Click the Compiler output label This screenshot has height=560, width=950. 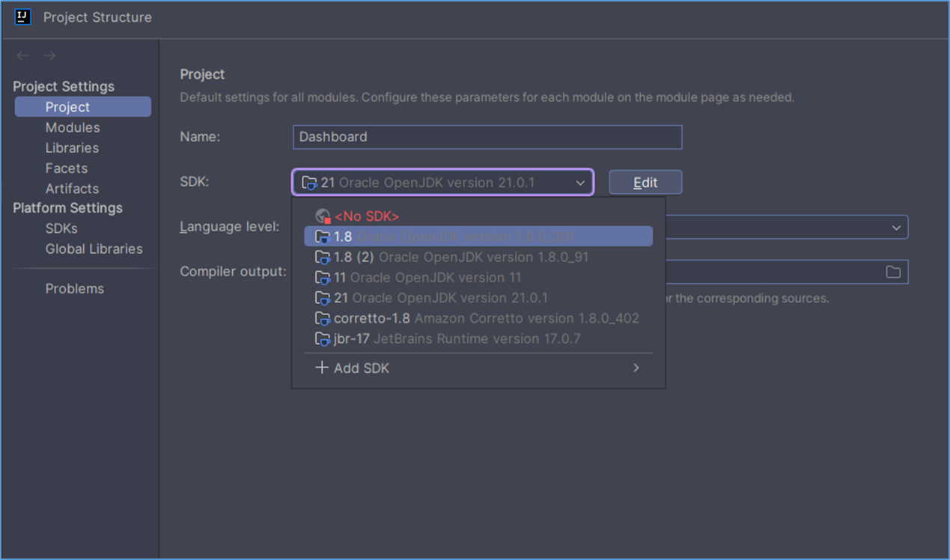pyautogui.click(x=233, y=271)
